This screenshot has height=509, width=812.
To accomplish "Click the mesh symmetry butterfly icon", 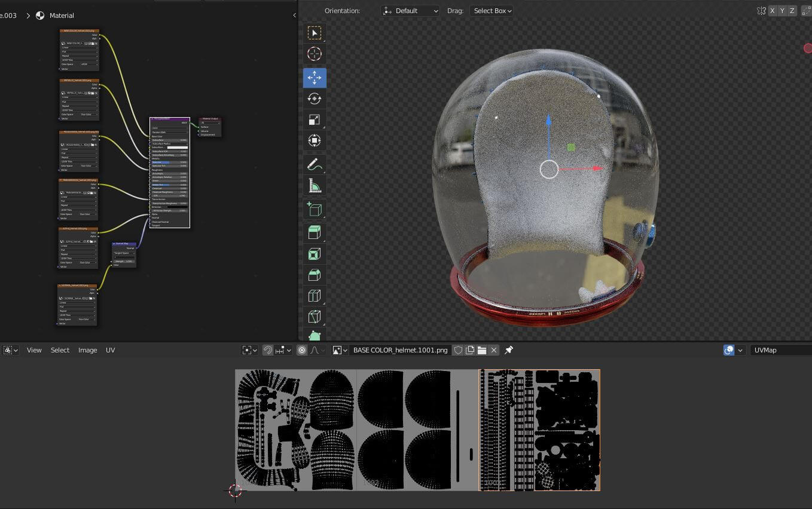I will point(761,11).
